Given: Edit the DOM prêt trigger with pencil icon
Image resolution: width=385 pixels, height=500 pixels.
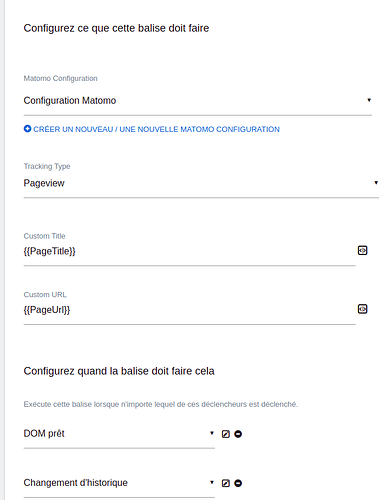Looking at the screenshot, I should point(226,434).
